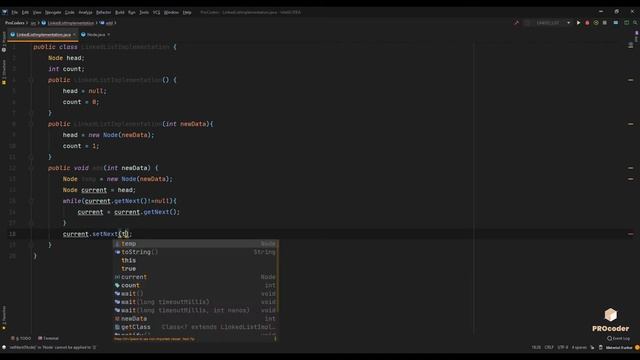This screenshot has height=360, width=640.
Task: Click the src breadcrumb
Action: point(33,23)
